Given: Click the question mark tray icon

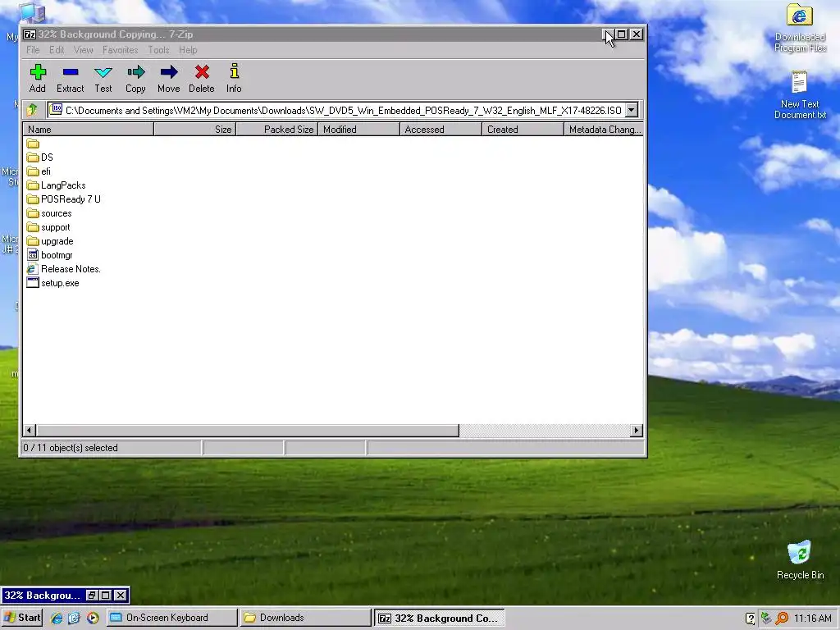Looking at the screenshot, I should (751, 619).
